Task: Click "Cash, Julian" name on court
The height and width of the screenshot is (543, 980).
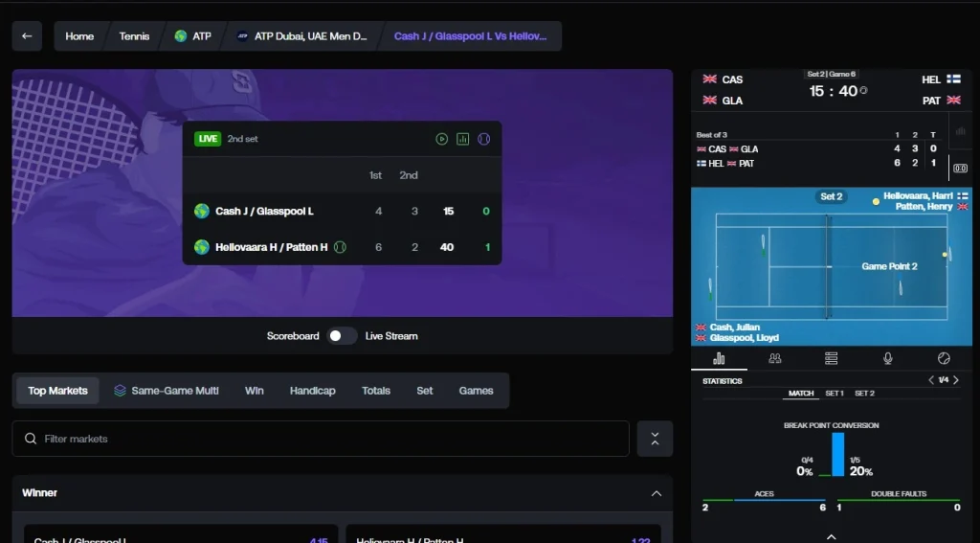Action: point(734,328)
